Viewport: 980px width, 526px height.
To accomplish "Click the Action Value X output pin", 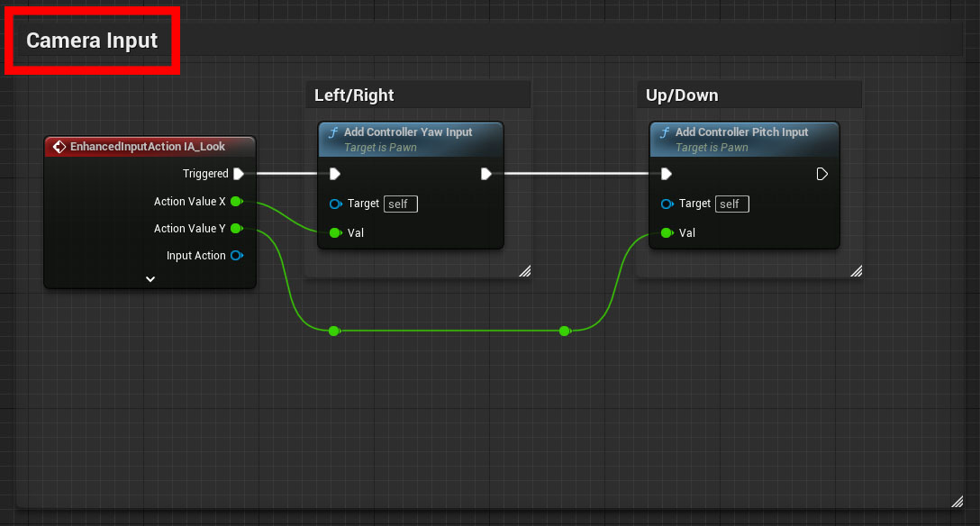I will (236, 201).
